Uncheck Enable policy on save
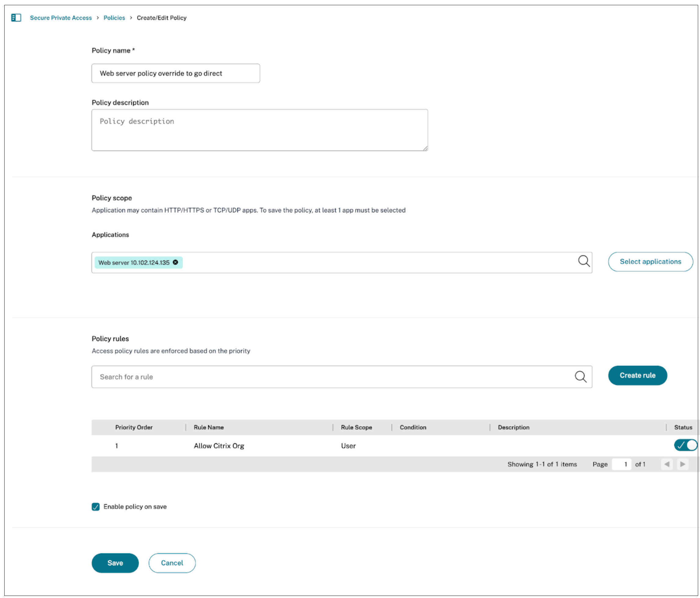 pyautogui.click(x=96, y=507)
